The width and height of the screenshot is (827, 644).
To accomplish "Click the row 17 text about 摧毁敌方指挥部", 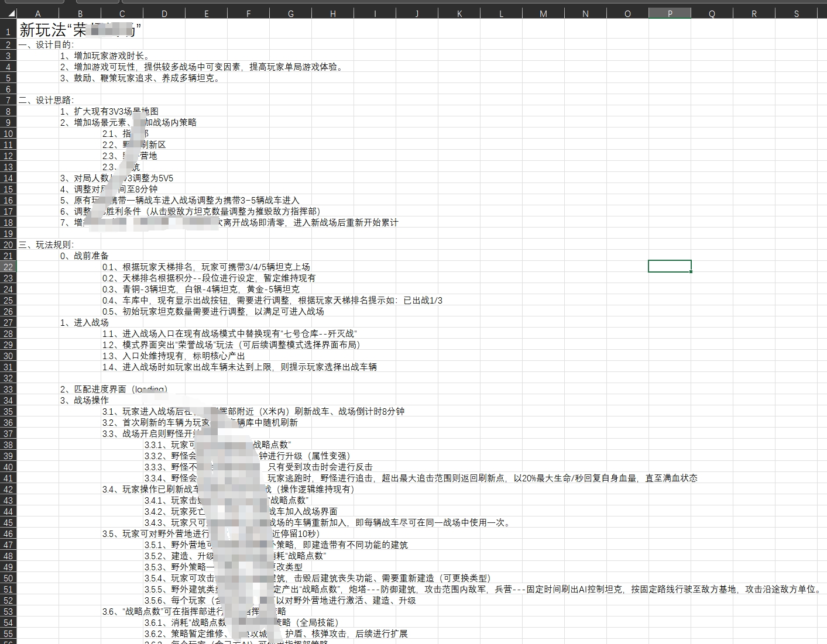I will click(x=190, y=211).
